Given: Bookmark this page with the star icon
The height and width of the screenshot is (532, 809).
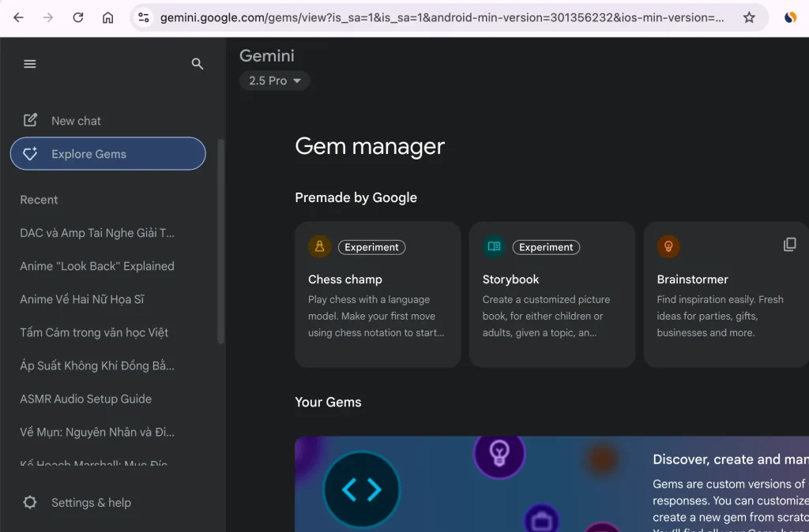Looking at the screenshot, I should point(749,17).
